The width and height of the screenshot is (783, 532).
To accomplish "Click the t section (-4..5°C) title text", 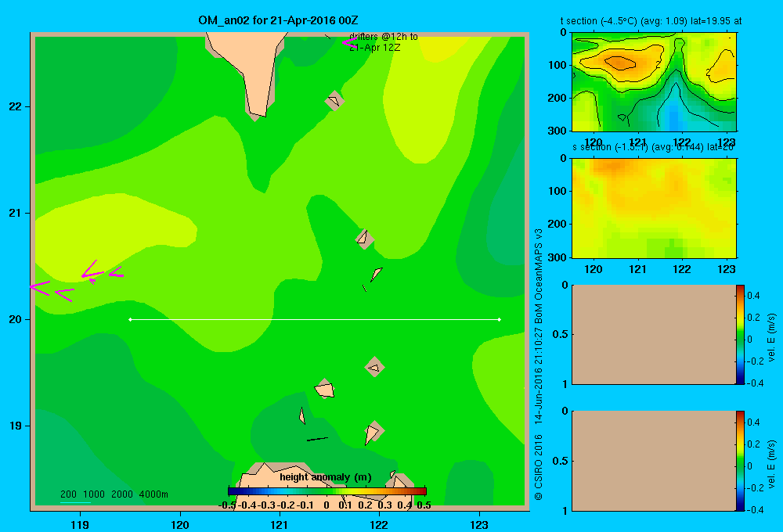I will [651, 21].
